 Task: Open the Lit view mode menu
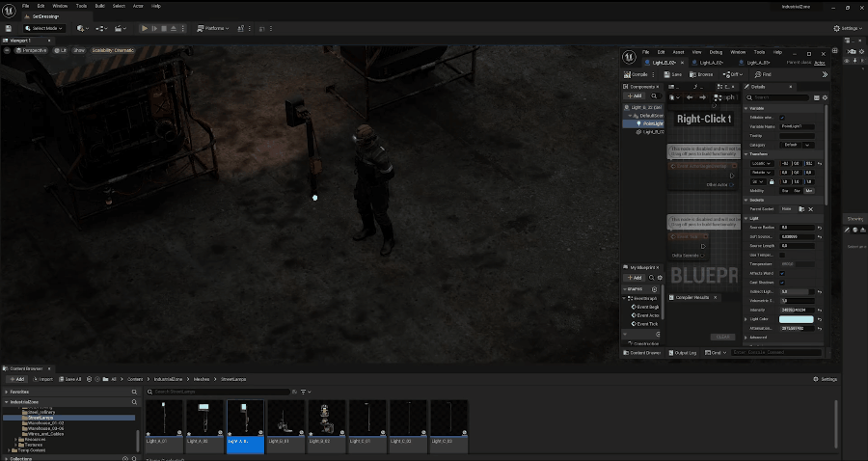pyautogui.click(x=61, y=50)
